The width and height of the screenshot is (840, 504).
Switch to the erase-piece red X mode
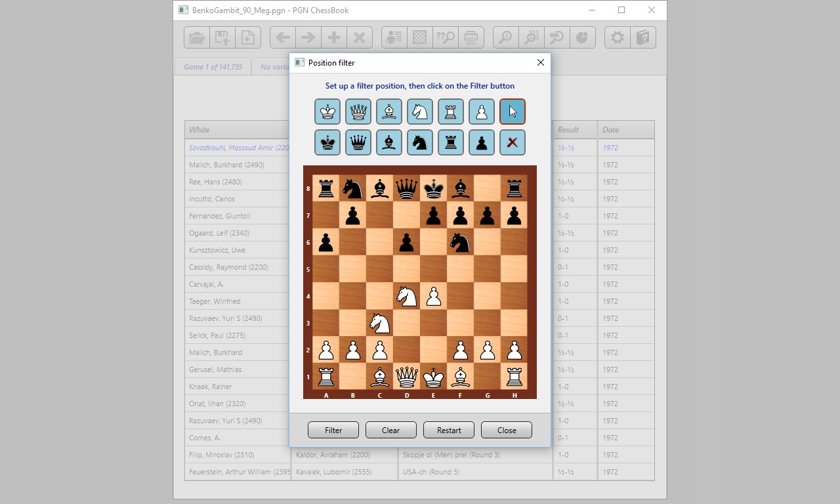point(513,142)
